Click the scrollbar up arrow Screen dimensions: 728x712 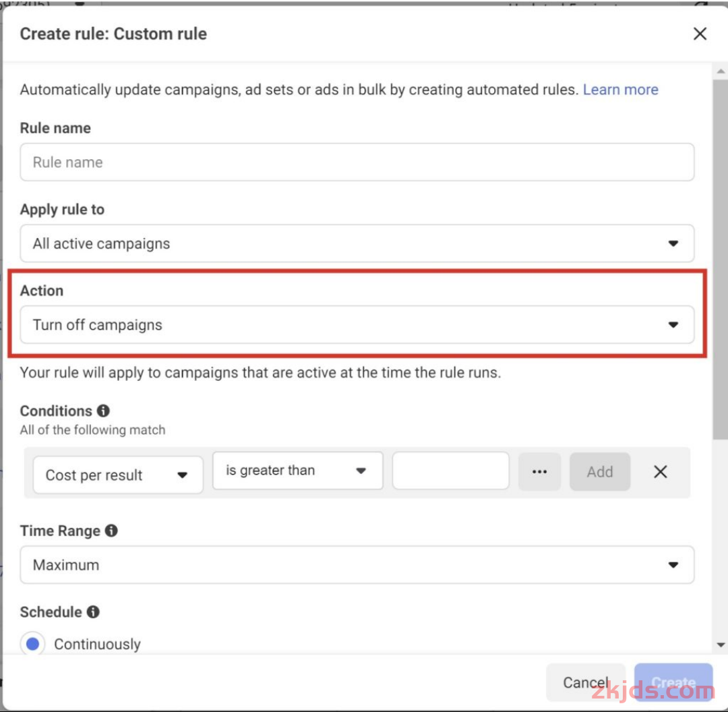point(721,71)
